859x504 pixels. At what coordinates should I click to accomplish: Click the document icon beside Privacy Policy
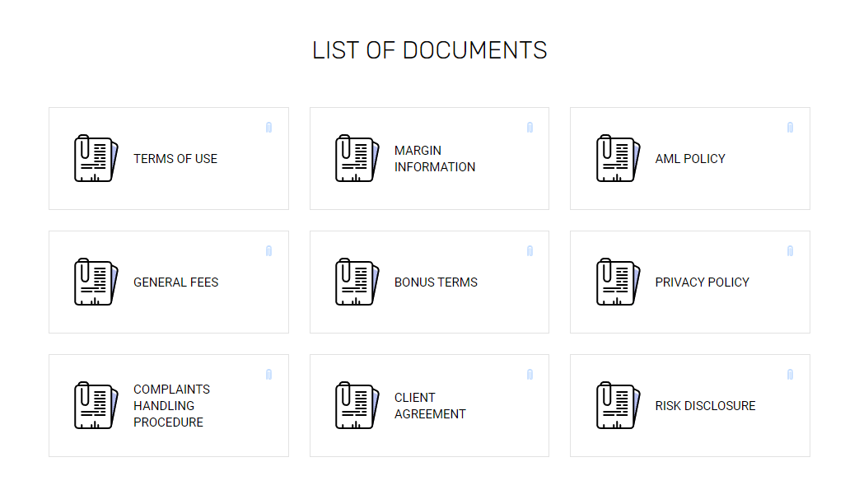618,282
